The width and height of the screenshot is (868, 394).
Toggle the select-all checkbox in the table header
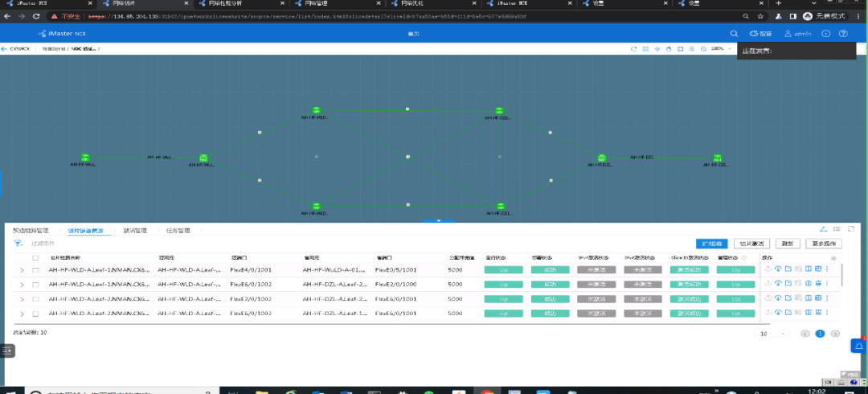tap(35, 257)
